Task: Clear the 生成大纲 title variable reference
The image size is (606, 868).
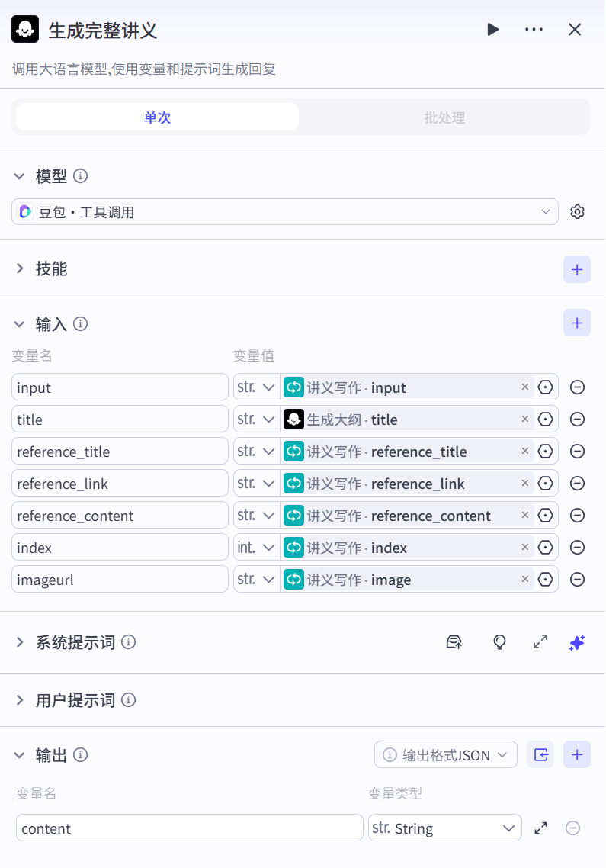Action: pos(524,420)
